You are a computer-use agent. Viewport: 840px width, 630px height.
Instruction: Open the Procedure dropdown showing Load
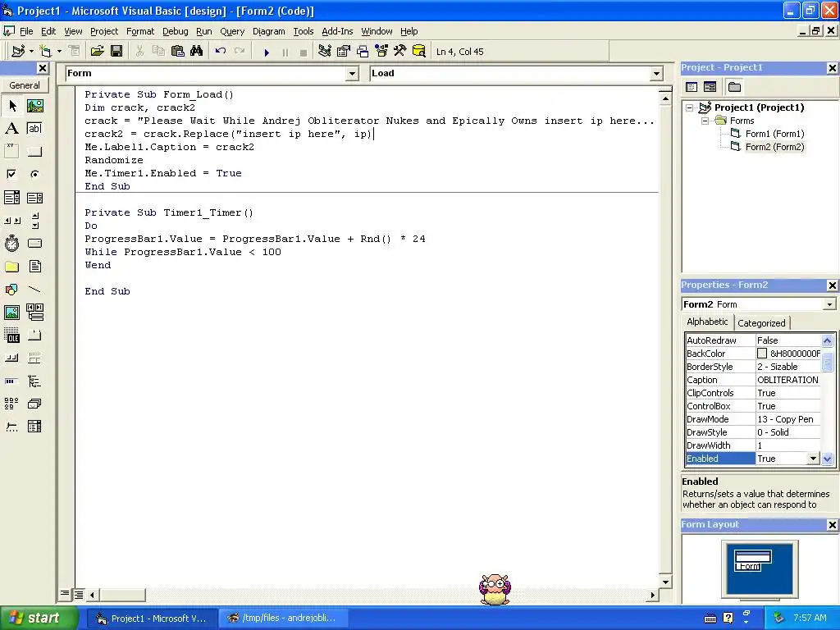[x=657, y=73]
